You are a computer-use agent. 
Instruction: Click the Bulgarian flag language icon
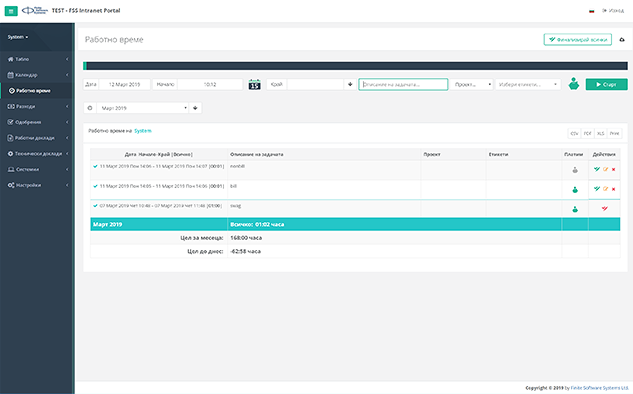(x=591, y=11)
